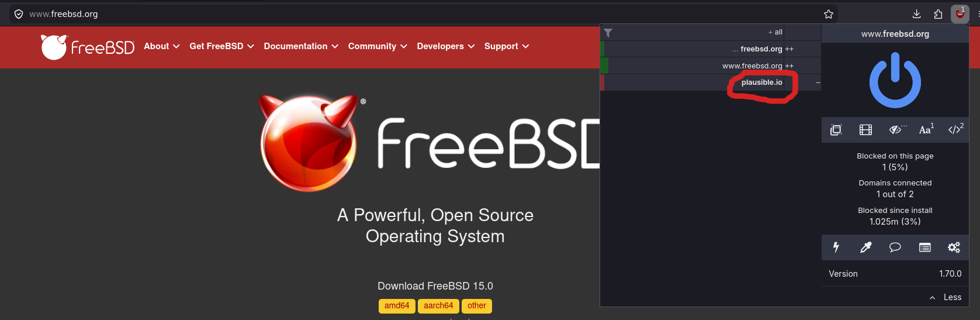980x320 pixels.
Task: Collapse the popup with Less
Action: [946, 297]
